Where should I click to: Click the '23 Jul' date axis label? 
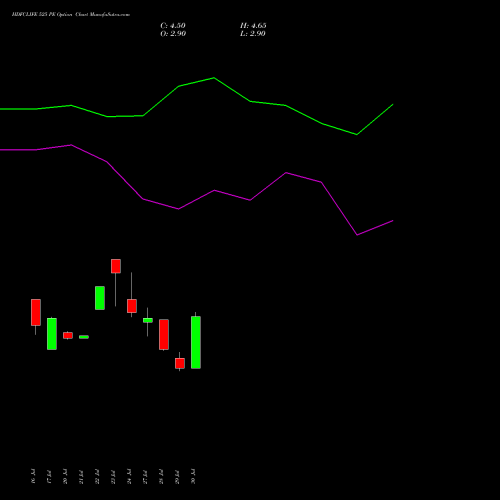pyautogui.click(x=113, y=476)
